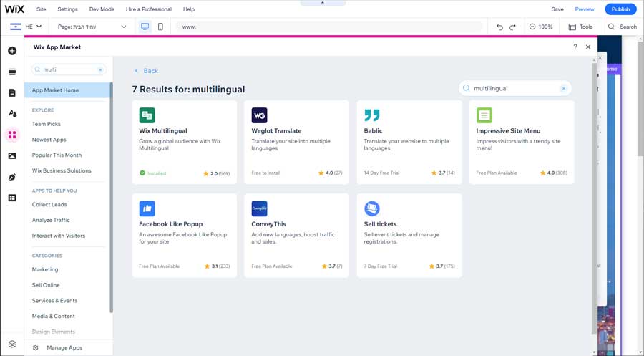
Task: Open the Weglot Translate title
Action: [276, 131]
